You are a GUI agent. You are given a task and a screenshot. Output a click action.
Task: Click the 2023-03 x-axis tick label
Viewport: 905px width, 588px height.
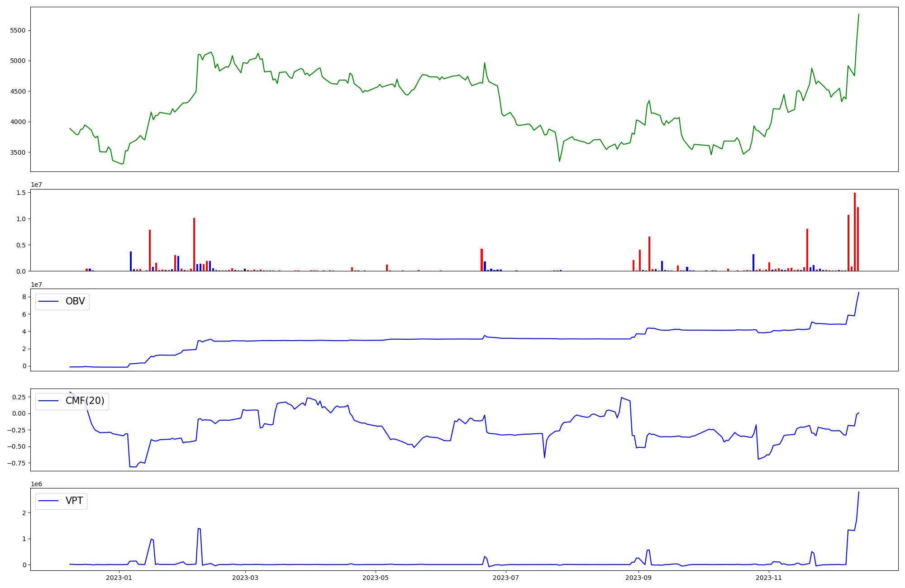[x=245, y=578]
